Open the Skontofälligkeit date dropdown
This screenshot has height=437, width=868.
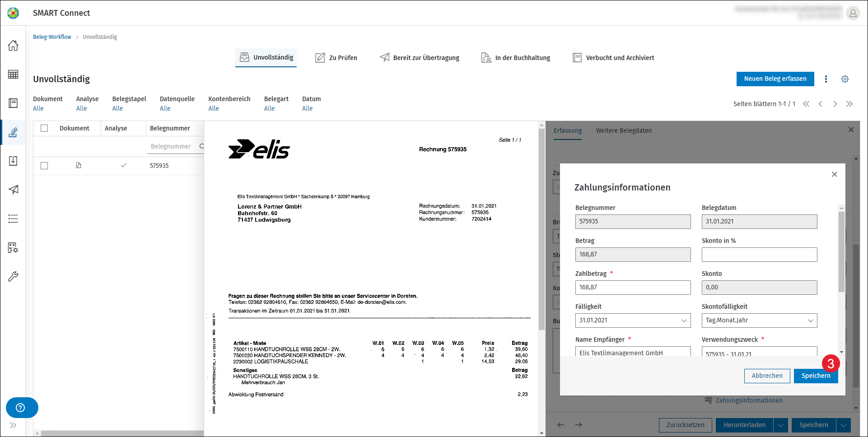click(x=811, y=321)
